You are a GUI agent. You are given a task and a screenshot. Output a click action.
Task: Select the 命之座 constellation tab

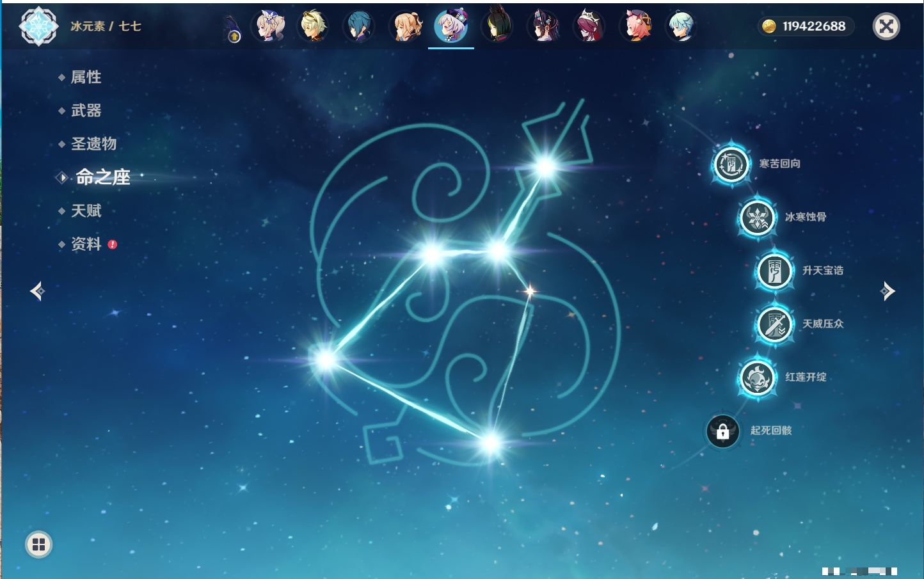(103, 177)
